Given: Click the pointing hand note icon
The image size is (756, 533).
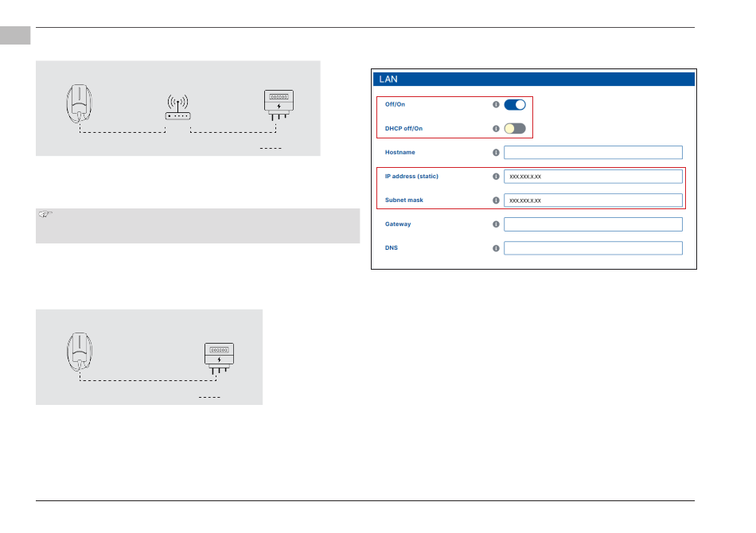Looking at the screenshot, I should click(x=45, y=216).
